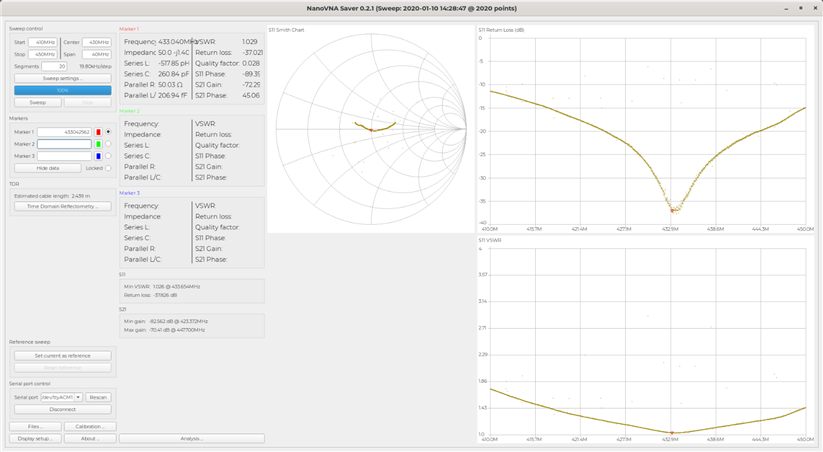Disconnect from the NanoVNA device

(62, 409)
